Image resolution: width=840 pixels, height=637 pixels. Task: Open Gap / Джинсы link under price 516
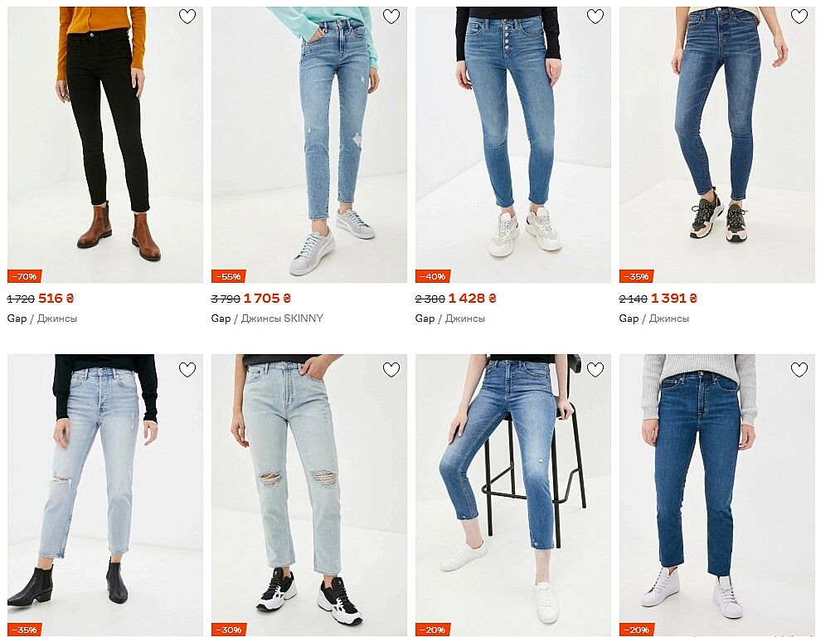pyautogui.click(x=42, y=318)
